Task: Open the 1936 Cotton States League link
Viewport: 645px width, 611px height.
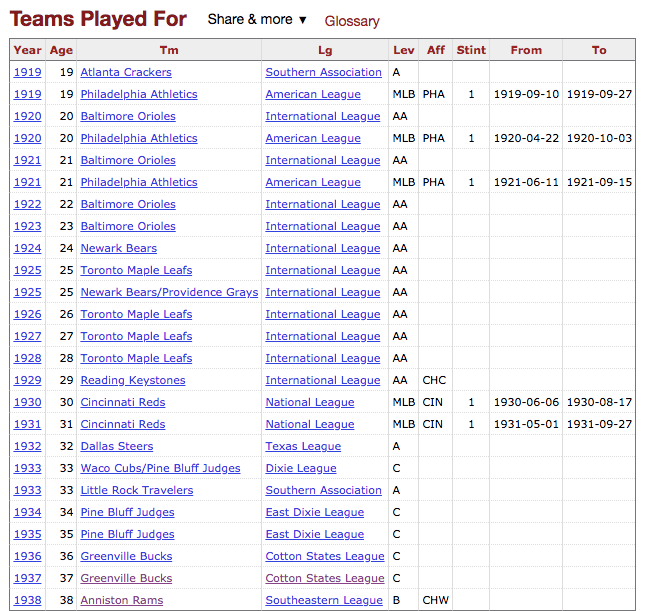Action: [325, 556]
